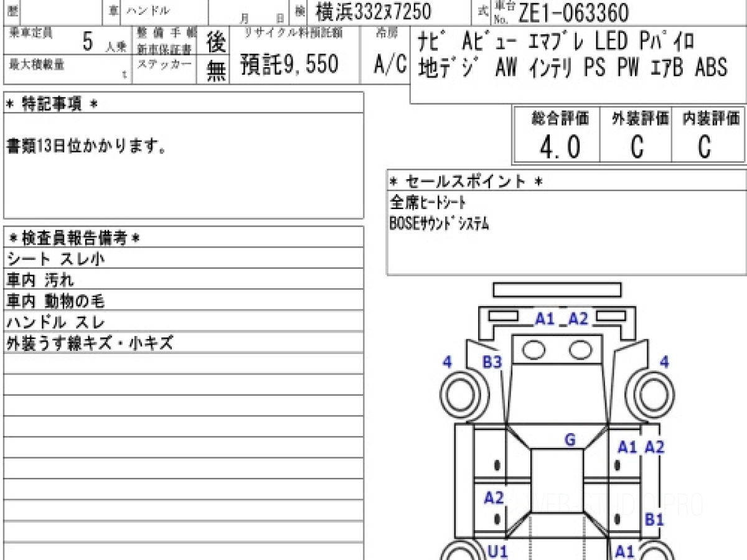Click the B3 damage mark on the diagram
The width and height of the screenshot is (747, 560).
tap(492, 362)
